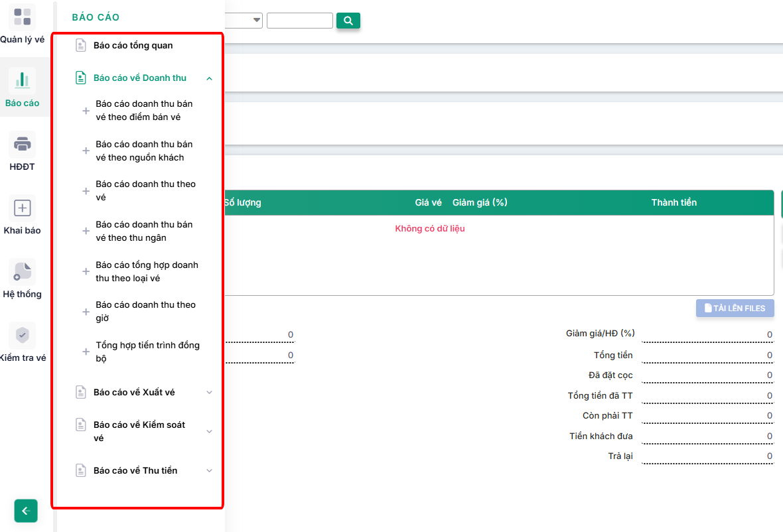Click the search text input field
Image resolution: width=783 pixels, height=532 pixels.
[299, 21]
